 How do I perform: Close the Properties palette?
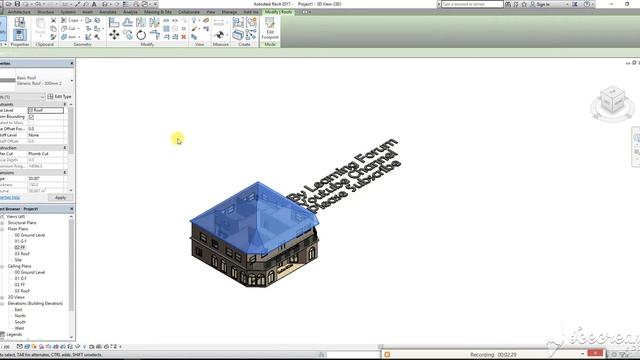point(72,64)
